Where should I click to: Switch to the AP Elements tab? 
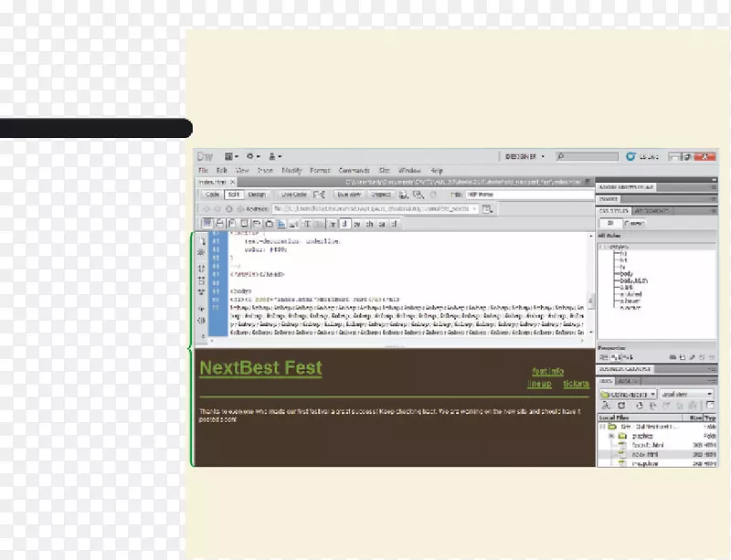(x=651, y=210)
